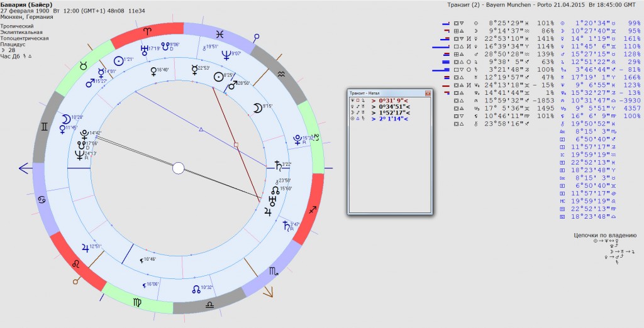The width and height of the screenshot is (644, 328).
Task: Click the red square aspect marker on the line
Action: [236, 145]
